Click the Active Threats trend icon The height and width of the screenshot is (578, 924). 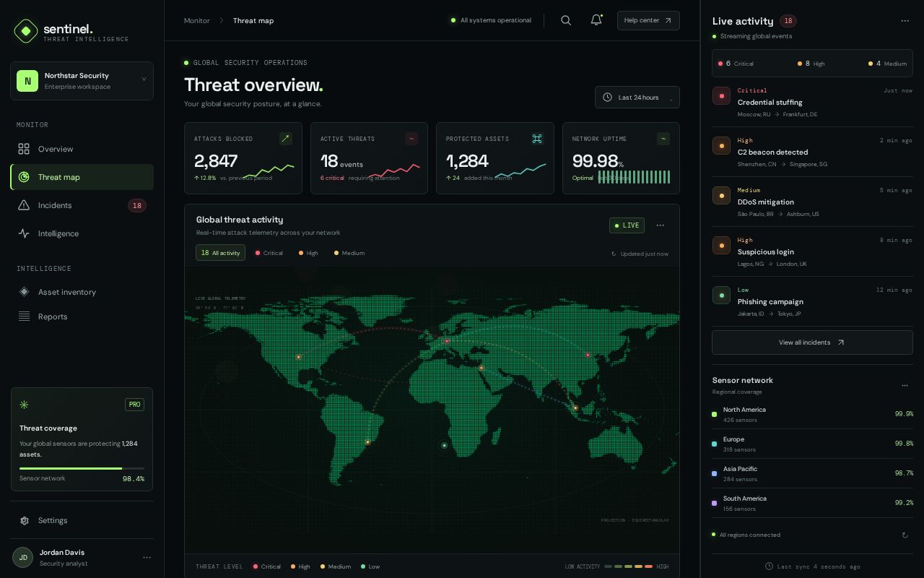[x=411, y=139]
